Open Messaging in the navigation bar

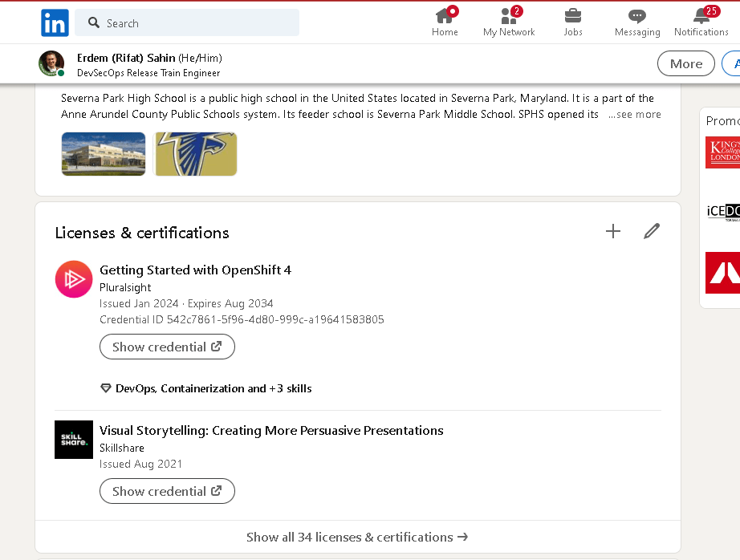click(x=637, y=22)
